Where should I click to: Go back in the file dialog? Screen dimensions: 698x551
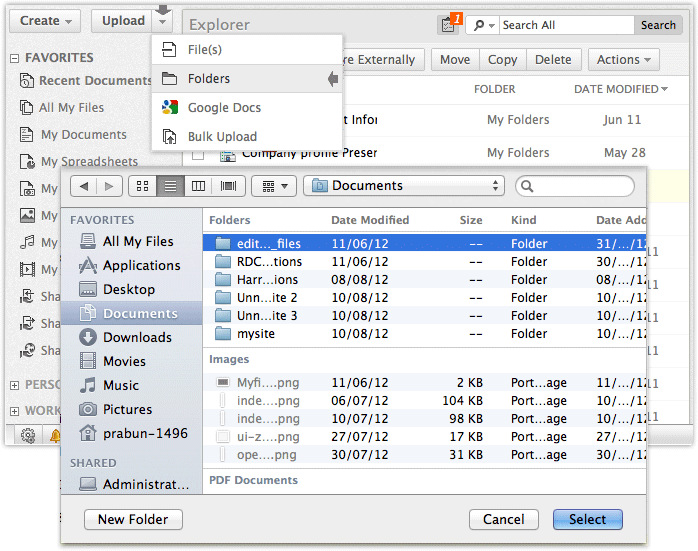tap(83, 186)
